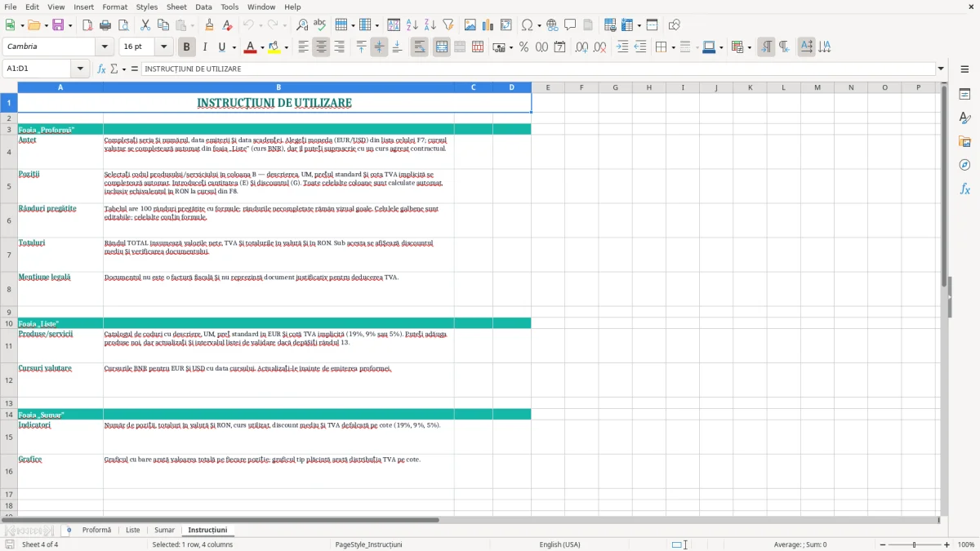Open sidebar Styles panel icon
Screen dimensions: 980x551
pyautogui.click(x=964, y=118)
